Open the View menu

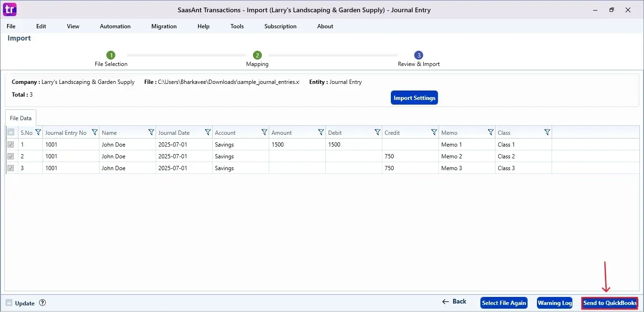(x=73, y=26)
